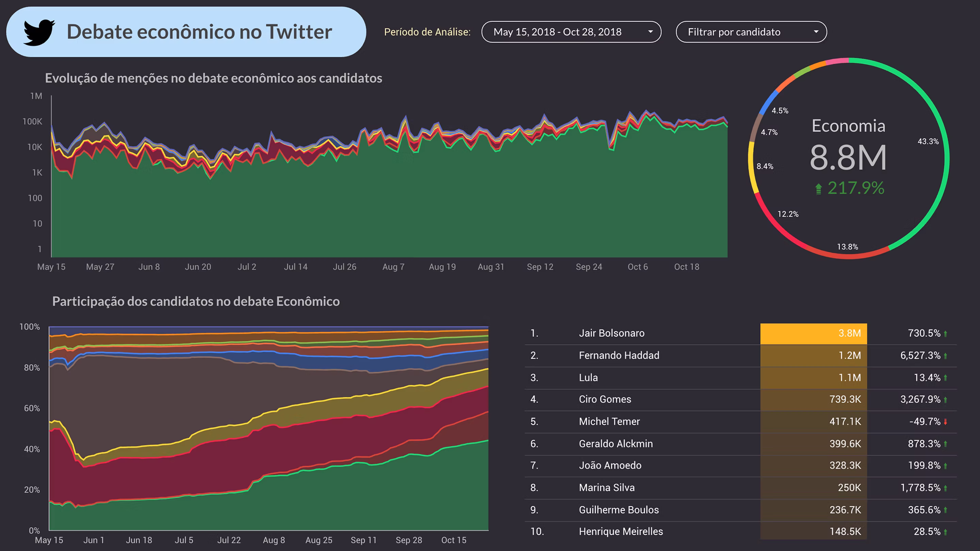Click the green up arrow next to 1,778.5%

point(945,488)
